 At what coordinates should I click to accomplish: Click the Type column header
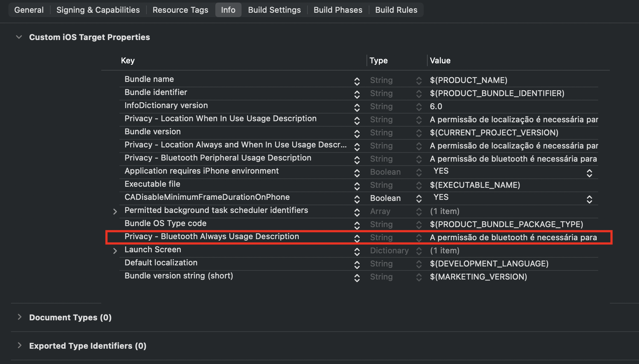pos(379,60)
